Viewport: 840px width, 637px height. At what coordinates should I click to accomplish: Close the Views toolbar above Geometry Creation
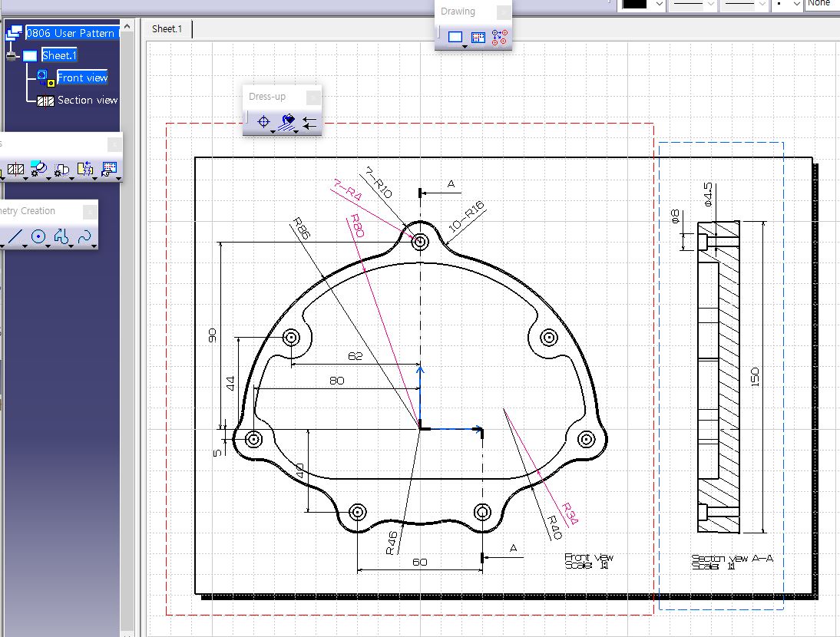click(114, 144)
